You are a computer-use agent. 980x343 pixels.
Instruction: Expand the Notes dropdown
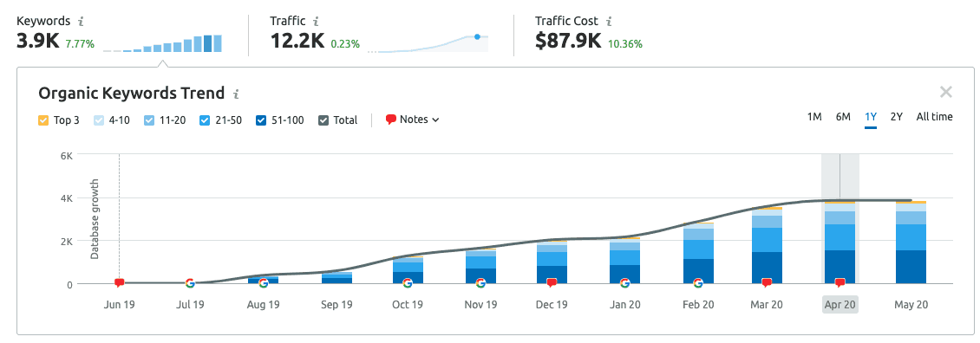[x=413, y=120]
